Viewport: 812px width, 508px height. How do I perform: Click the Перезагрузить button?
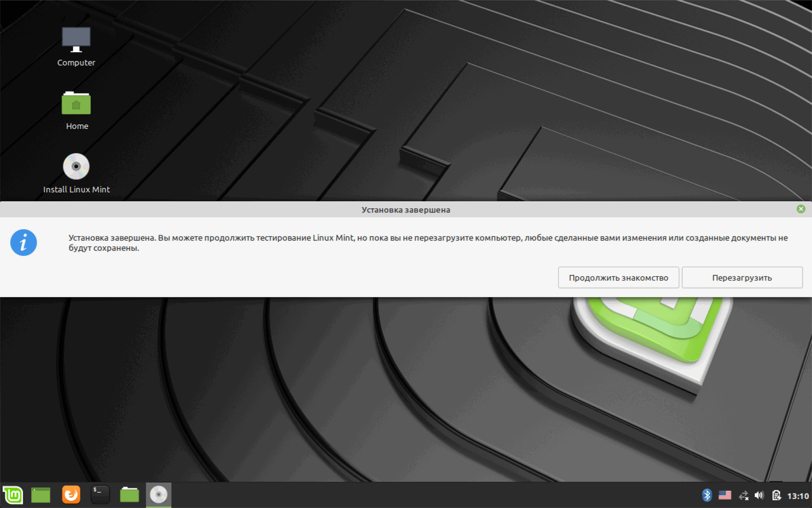(742, 277)
